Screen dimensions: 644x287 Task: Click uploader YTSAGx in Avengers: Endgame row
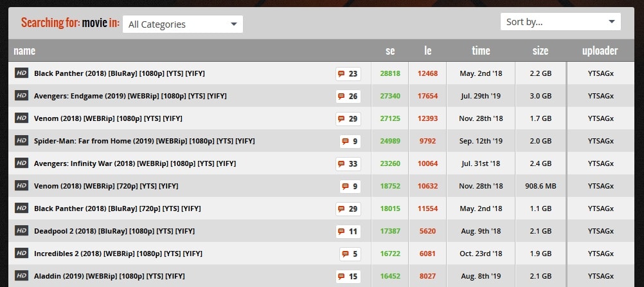coord(600,96)
